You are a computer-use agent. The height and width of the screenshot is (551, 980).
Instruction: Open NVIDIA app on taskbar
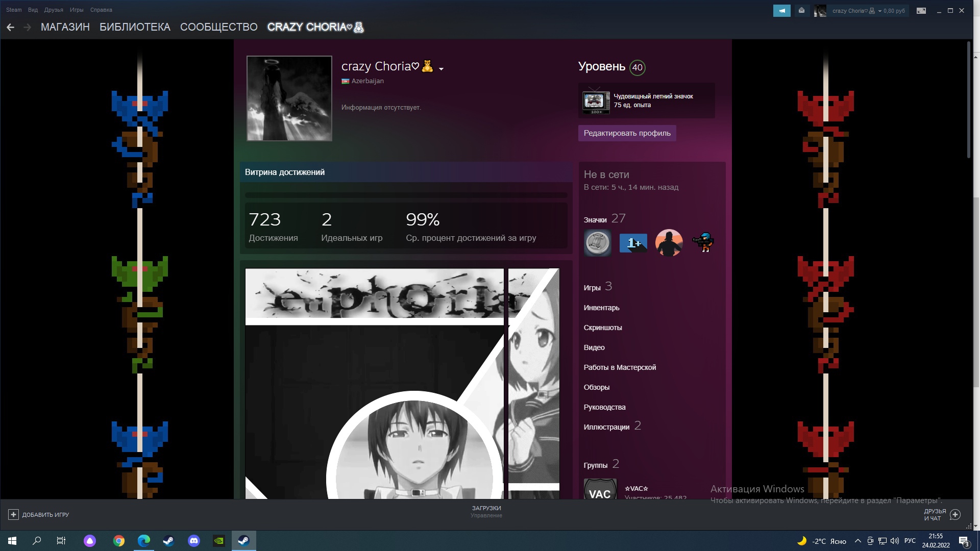point(218,541)
